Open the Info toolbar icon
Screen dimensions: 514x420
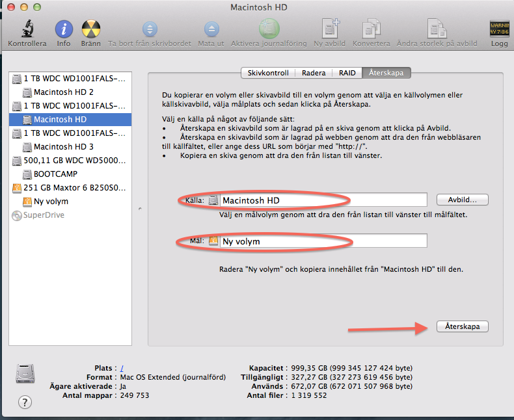[x=64, y=29]
